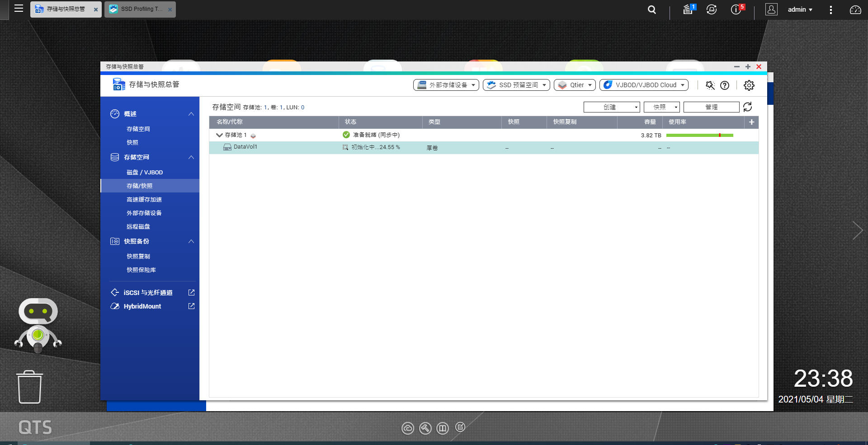This screenshot has width=868, height=445.
Task: Open the QTS main menu hamburger
Action: pyautogui.click(x=19, y=8)
